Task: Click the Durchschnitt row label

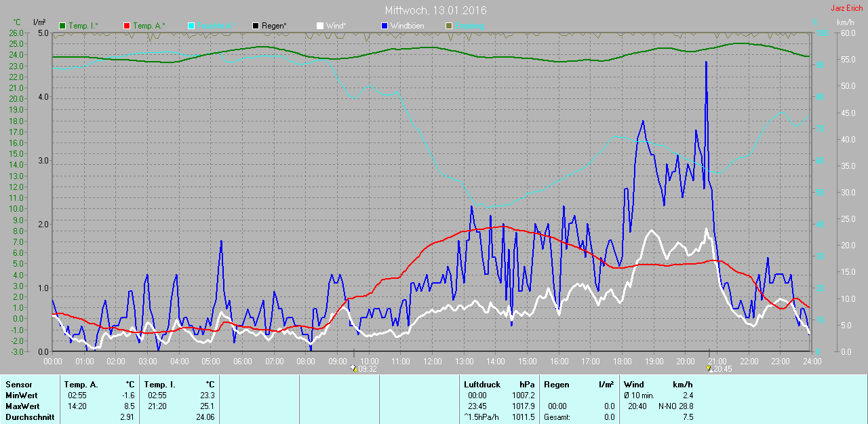Action: pyautogui.click(x=29, y=417)
